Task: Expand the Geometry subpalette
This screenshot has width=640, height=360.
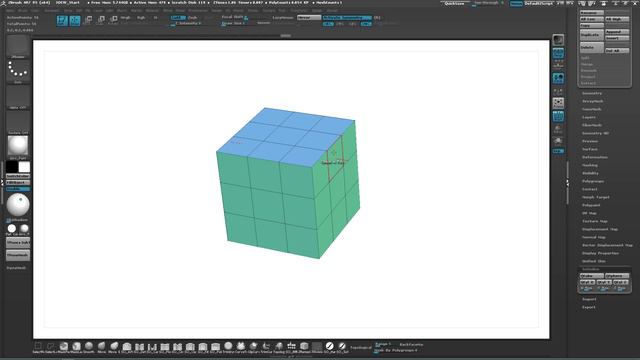Action: click(x=592, y=93)
